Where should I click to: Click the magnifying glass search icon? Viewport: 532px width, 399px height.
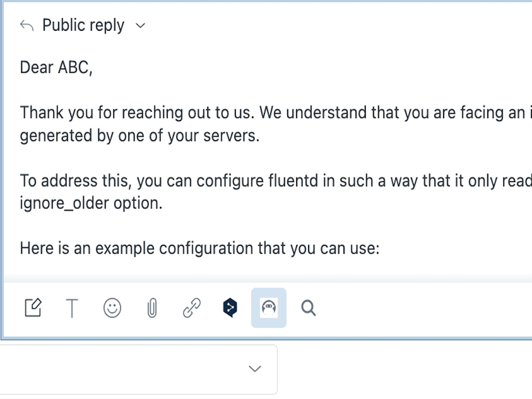click(309, 308)
